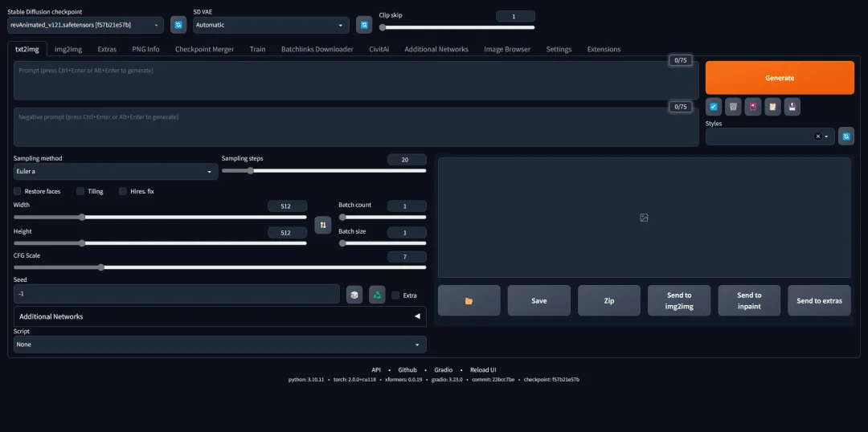The height and width of the screenshot is (432, 868).
Task: Click the Save button
Action: click(x=539, y=300)
